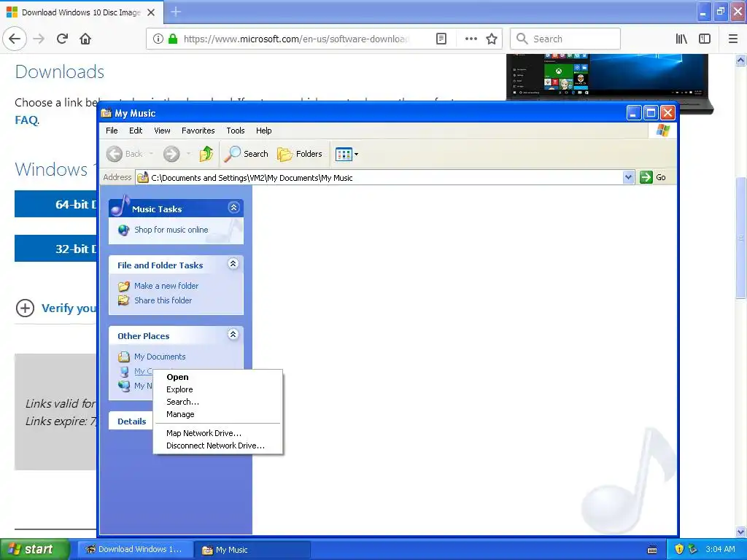Open a new Firefox tab
The width and height of the screenshot is (747, 560).
pos(176,12)
